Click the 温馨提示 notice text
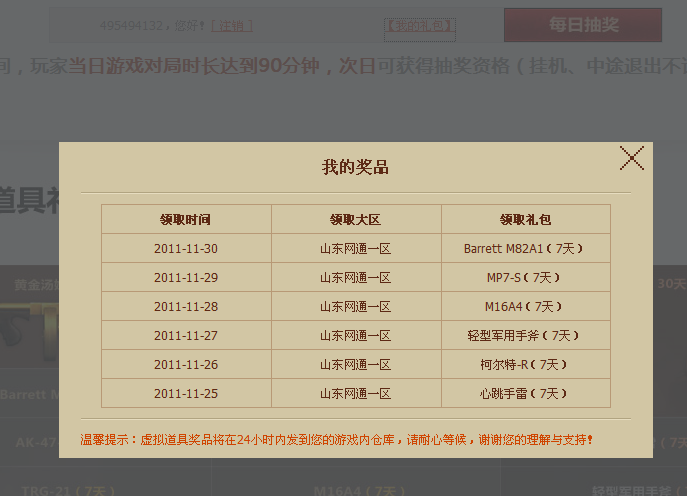This screenshot has width=687, height=496. coord(336,439)
